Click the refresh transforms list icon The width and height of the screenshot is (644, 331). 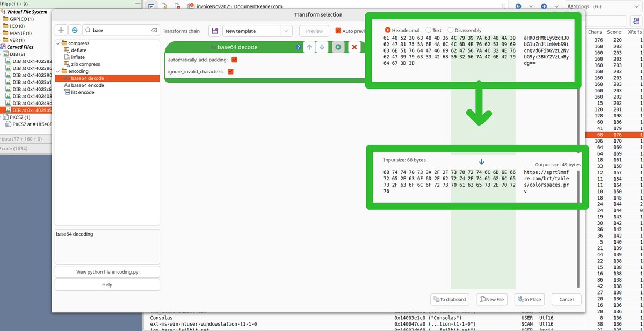(x=74, y=30)
